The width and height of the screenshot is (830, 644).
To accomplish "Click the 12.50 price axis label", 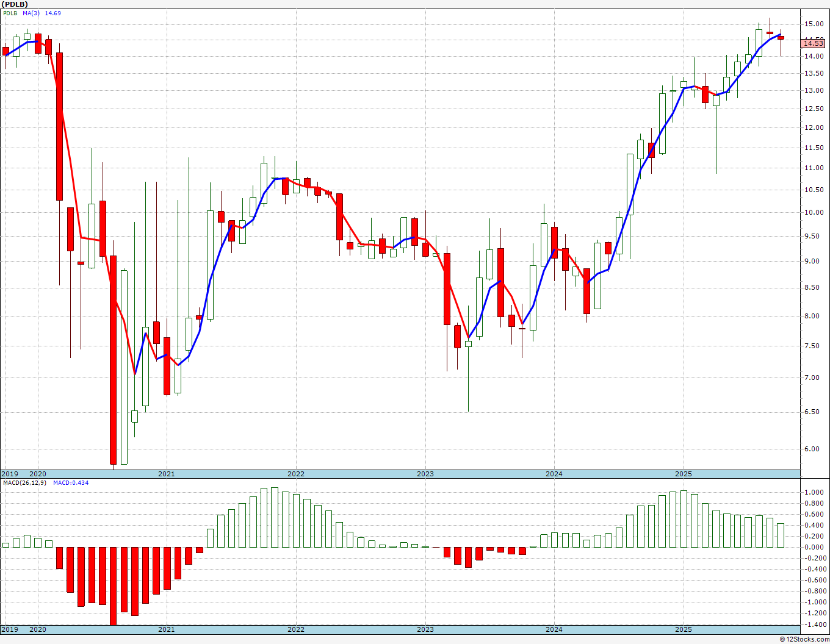I will (814, 109).
